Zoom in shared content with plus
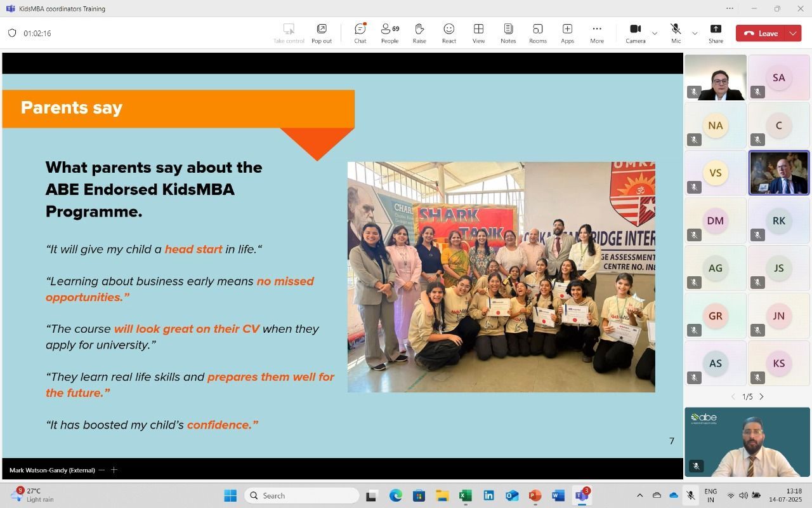The height and width of the screenshot is (508, 812). tap(114, 470)
